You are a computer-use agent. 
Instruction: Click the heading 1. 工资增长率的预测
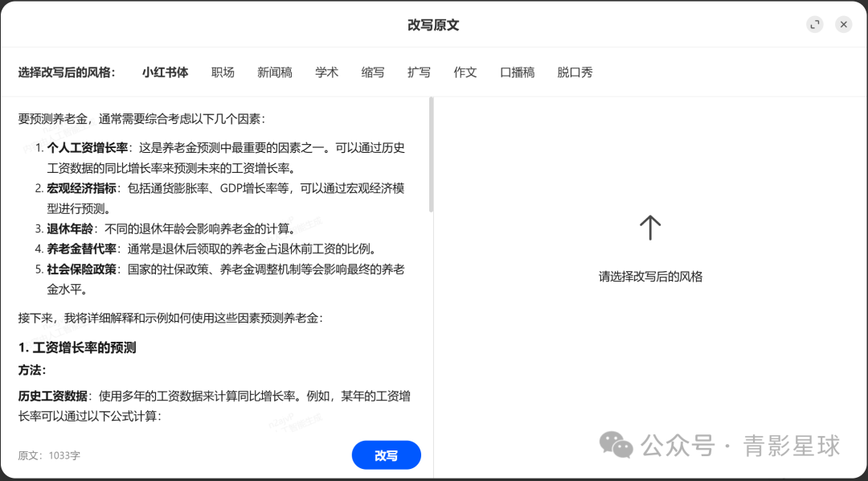pyautogui.click(x=76, y=347)
